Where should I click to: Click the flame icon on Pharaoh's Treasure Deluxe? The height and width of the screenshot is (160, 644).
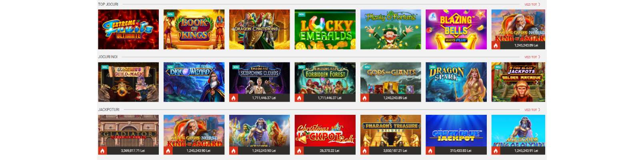coord(365,151)
